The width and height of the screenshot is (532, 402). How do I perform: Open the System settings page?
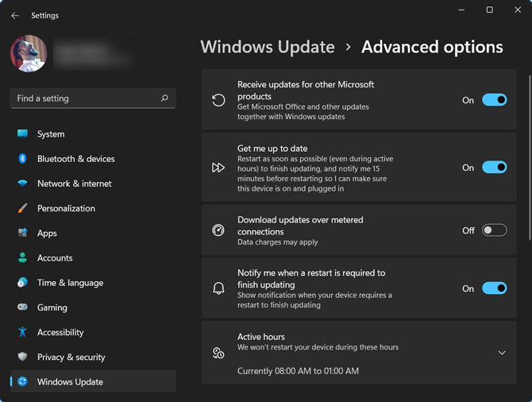coord(93,133)
